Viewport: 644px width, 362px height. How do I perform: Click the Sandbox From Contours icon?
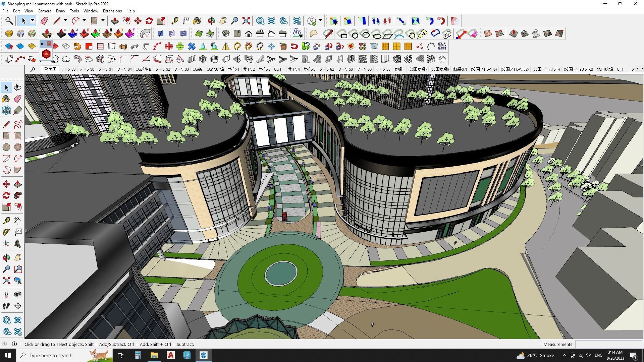click(488, 34)
